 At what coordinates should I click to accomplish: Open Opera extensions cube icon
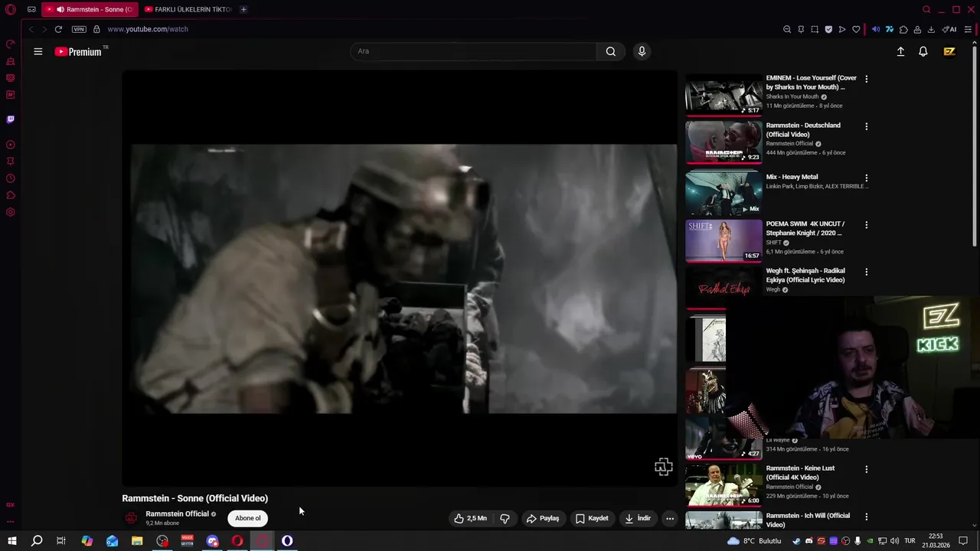903,29
